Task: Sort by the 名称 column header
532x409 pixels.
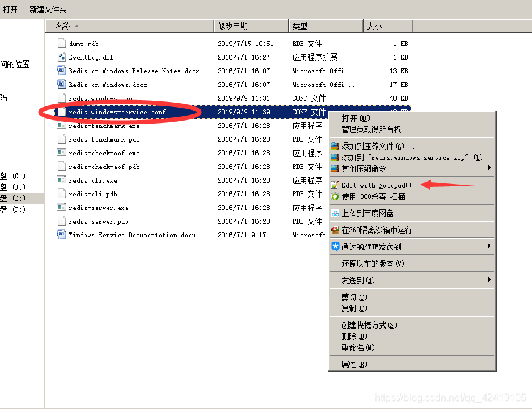Action: pyautogui.click(x=130, y=26)
